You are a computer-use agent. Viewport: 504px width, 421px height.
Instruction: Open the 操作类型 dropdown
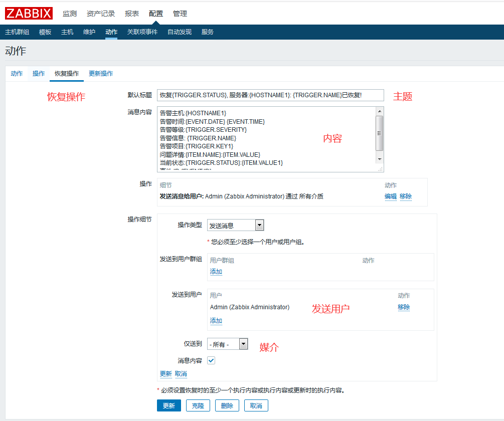click(235, 226)
